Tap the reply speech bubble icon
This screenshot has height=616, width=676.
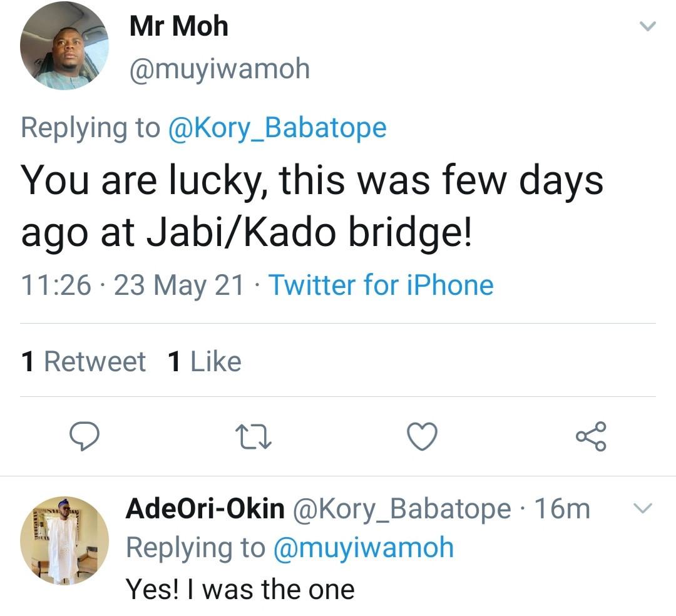point(84,436)
